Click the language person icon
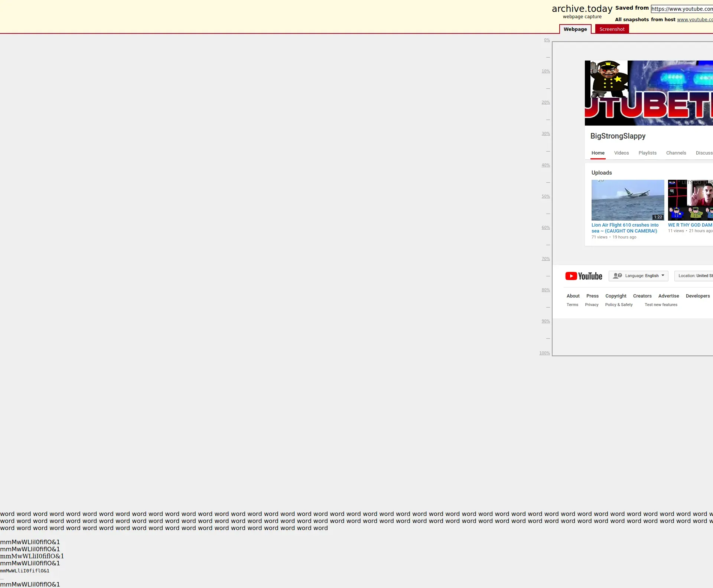713x588 pixels. [617, 276]
